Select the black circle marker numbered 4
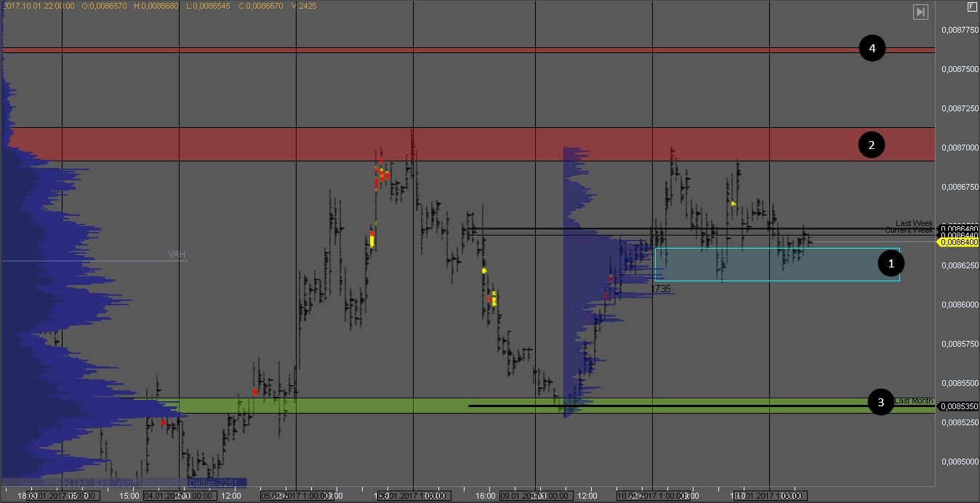980x503 pixels. tap(872, 49)
